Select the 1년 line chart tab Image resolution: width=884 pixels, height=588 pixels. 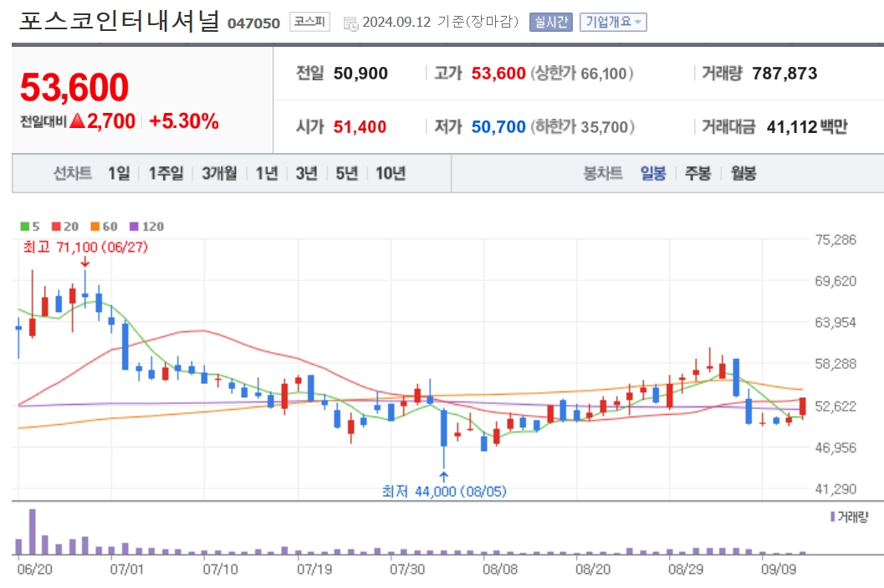pos(267,173)
